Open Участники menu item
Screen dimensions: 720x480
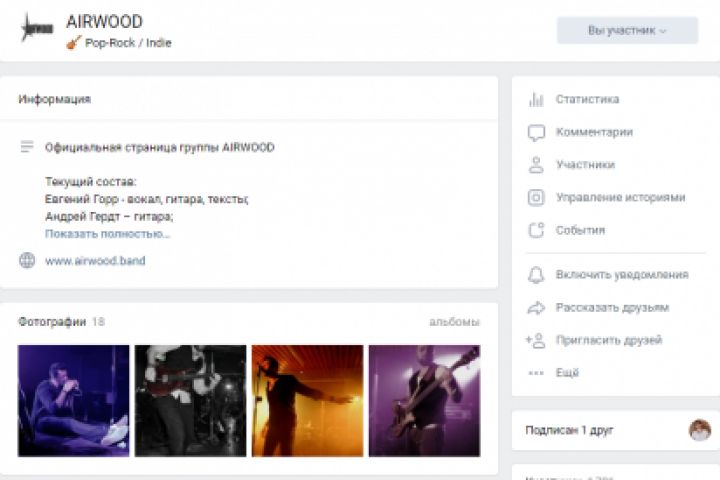585,165
